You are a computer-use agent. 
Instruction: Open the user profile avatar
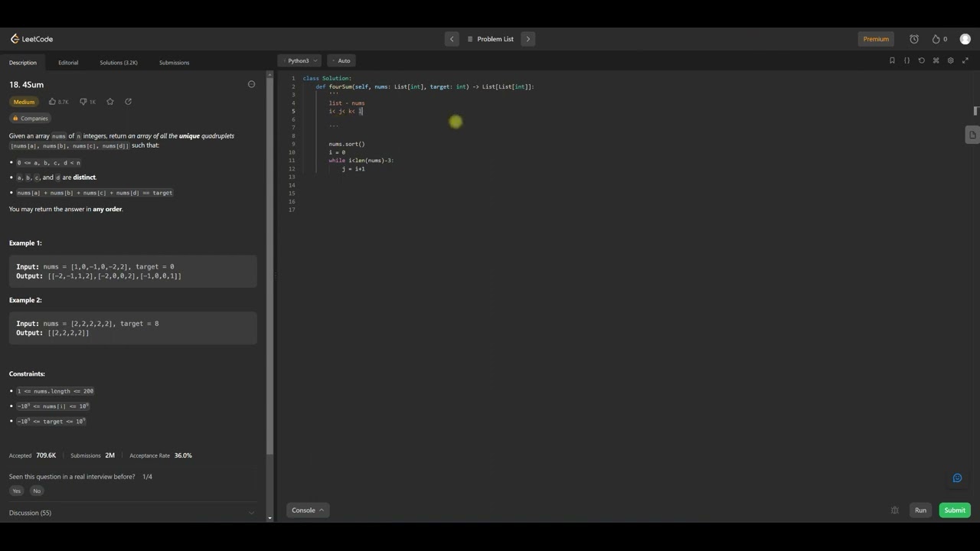point(965,39)
